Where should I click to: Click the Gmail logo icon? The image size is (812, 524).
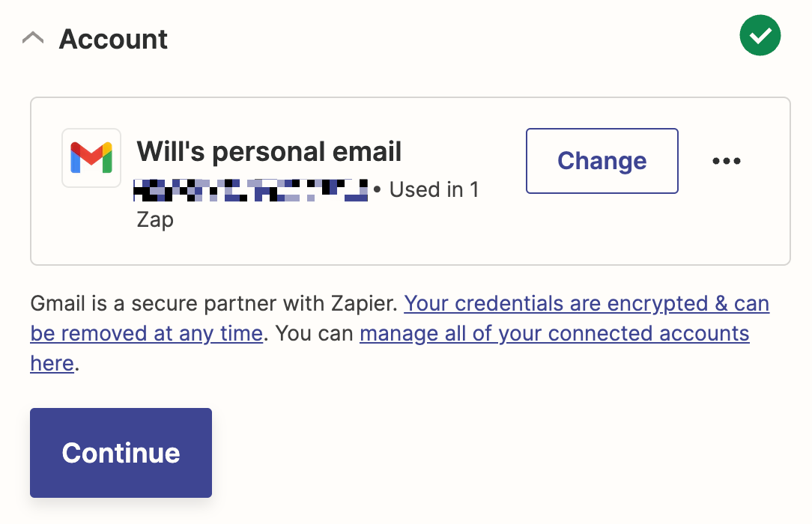point(91,157)
